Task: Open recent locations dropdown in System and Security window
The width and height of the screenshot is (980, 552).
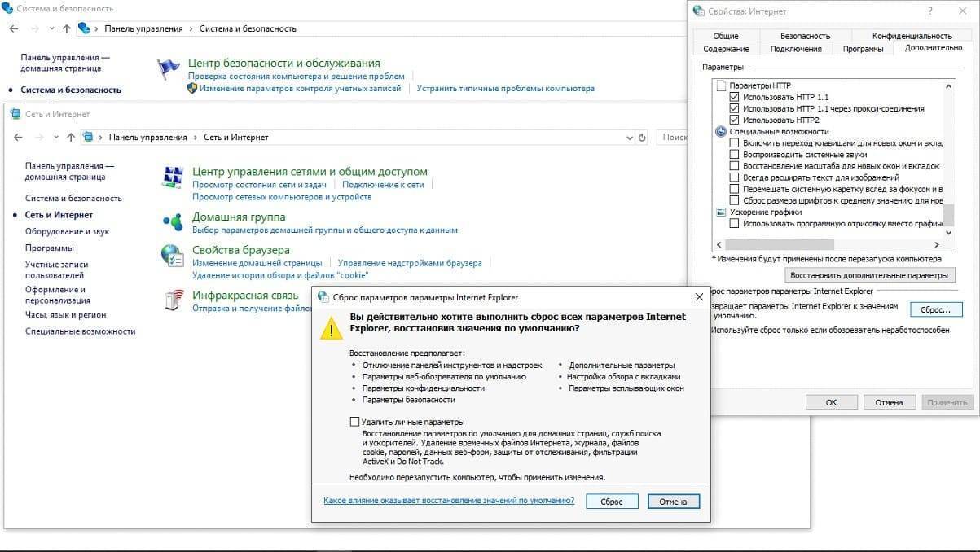Action: point(51,28)
